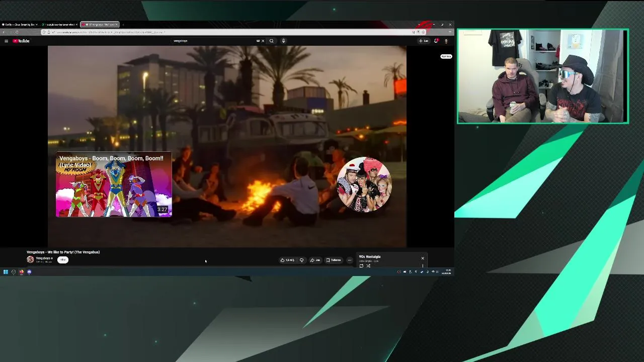Image resolution: width=644 pixels, height=362 pixels.
Task: Open the Vengaboys channel avatar below video
Action: coord(30,259)
